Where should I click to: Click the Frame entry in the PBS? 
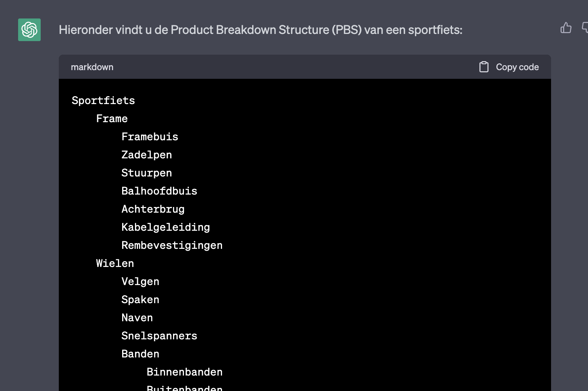coord(112,118)
